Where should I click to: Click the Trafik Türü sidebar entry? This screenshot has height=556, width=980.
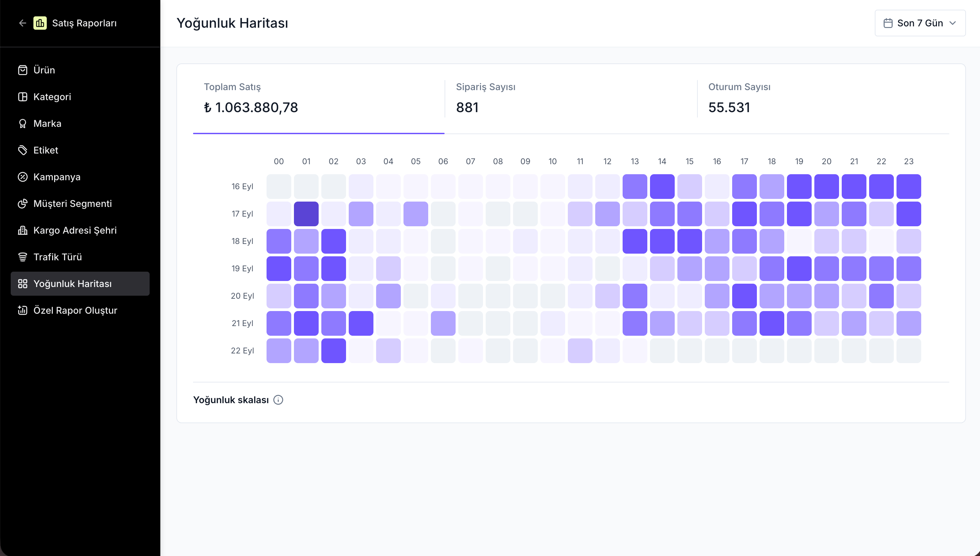[x=80, y=257]
